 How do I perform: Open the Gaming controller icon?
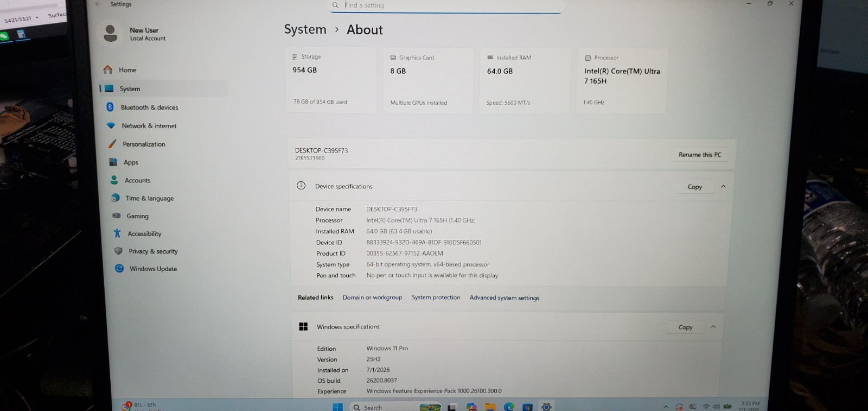(117, 216)
